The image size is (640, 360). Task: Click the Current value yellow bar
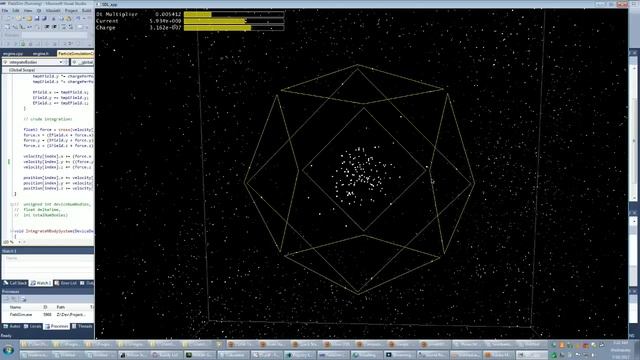[215, 21]
